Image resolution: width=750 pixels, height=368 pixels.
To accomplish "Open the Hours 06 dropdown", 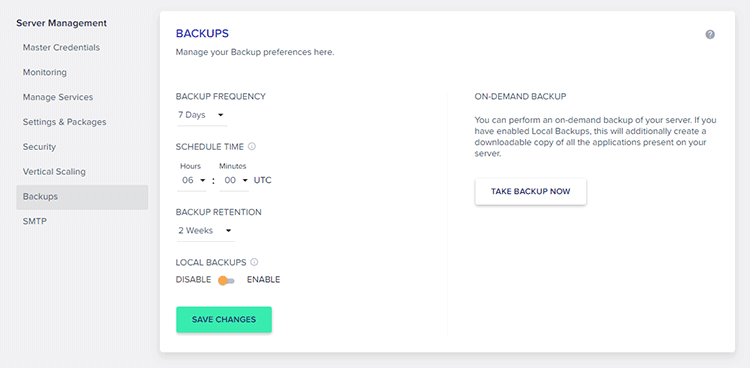I will coord(191,181).
